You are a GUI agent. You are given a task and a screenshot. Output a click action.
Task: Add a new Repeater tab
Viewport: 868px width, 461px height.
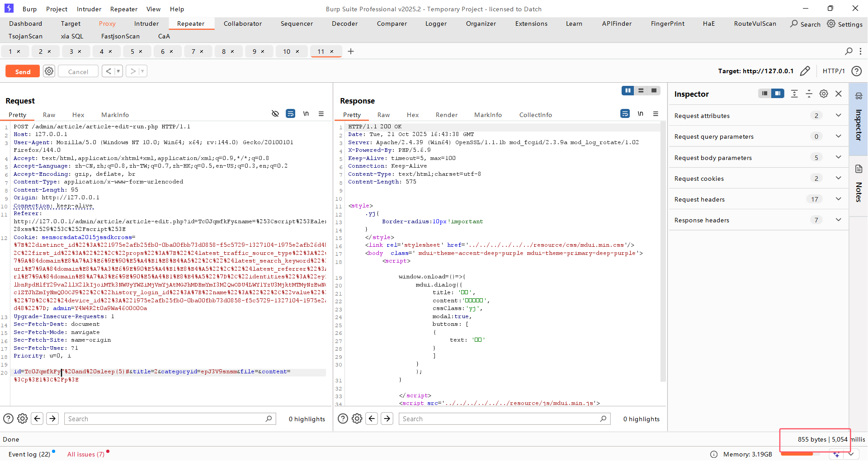pos(351,52)
